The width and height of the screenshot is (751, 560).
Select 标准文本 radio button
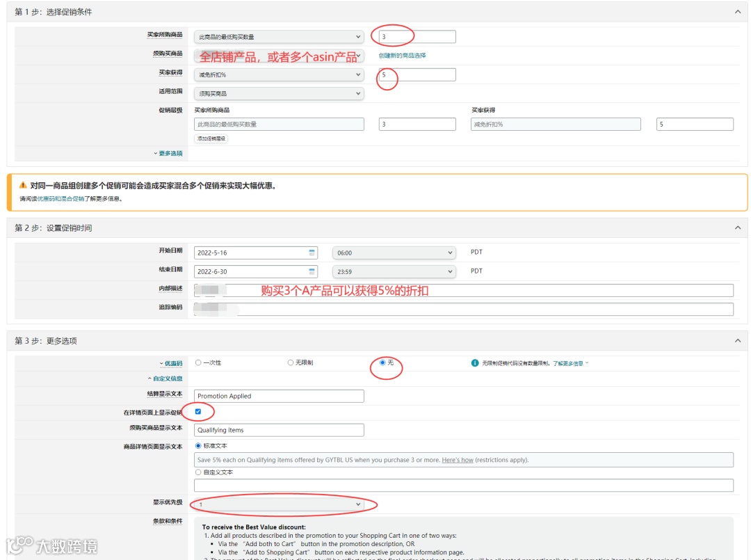pos(198,445)
